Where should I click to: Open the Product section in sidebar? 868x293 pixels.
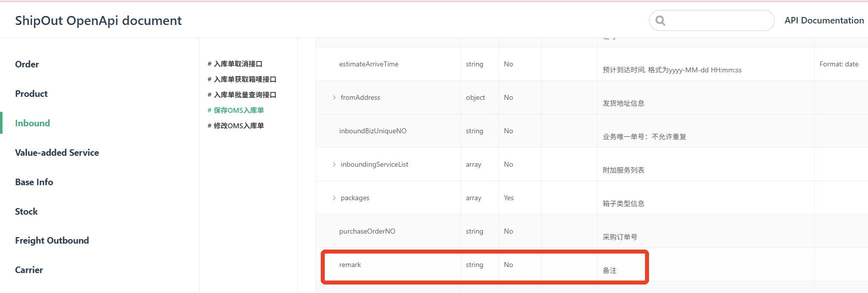[31, 94]
